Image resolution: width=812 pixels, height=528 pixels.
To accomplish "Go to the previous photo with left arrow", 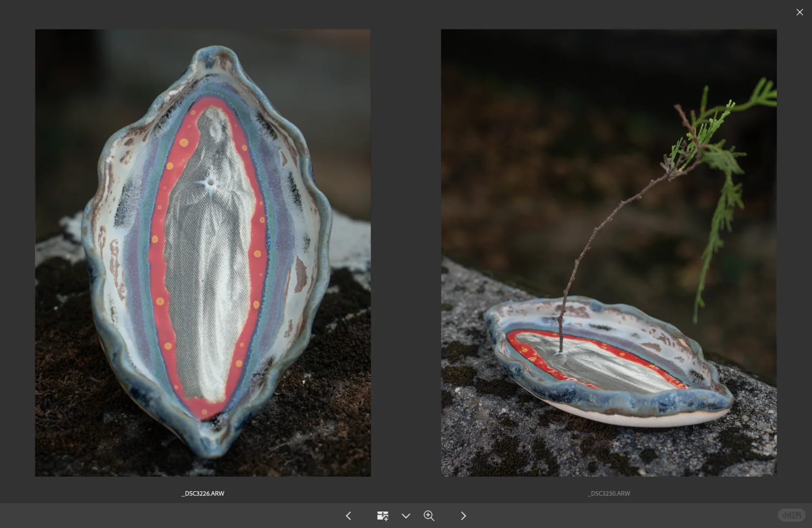I will point(349,516).
